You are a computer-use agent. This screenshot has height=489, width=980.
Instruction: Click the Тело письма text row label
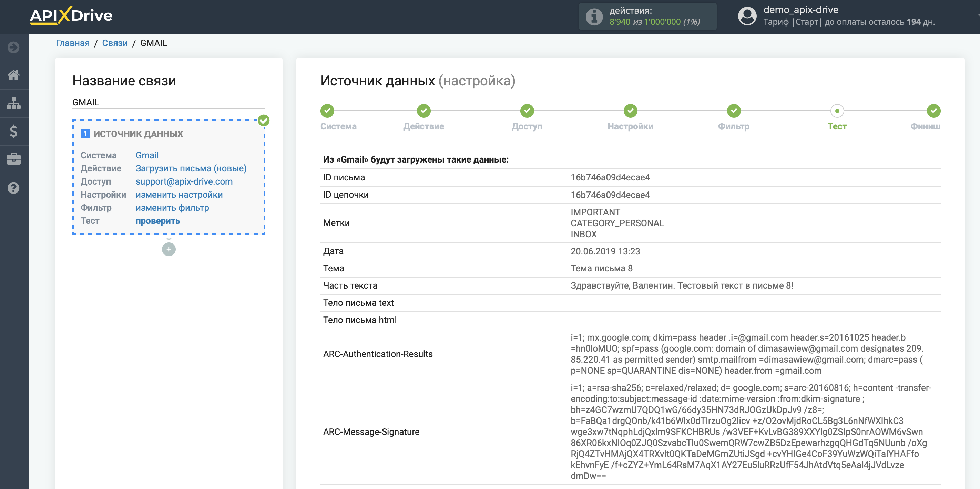click(358, 303)
